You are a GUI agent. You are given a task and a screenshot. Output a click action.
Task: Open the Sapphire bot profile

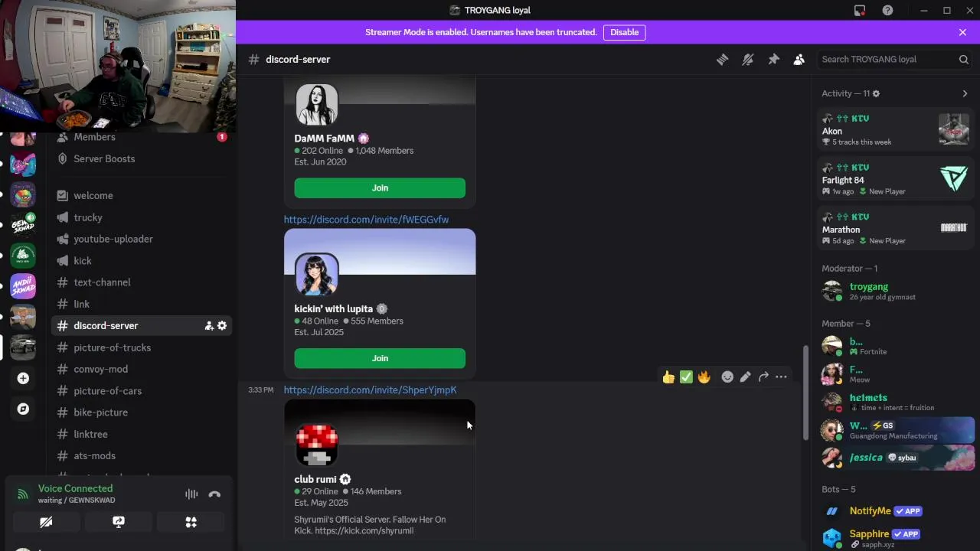pyautogui.click(x=895, y=539)
